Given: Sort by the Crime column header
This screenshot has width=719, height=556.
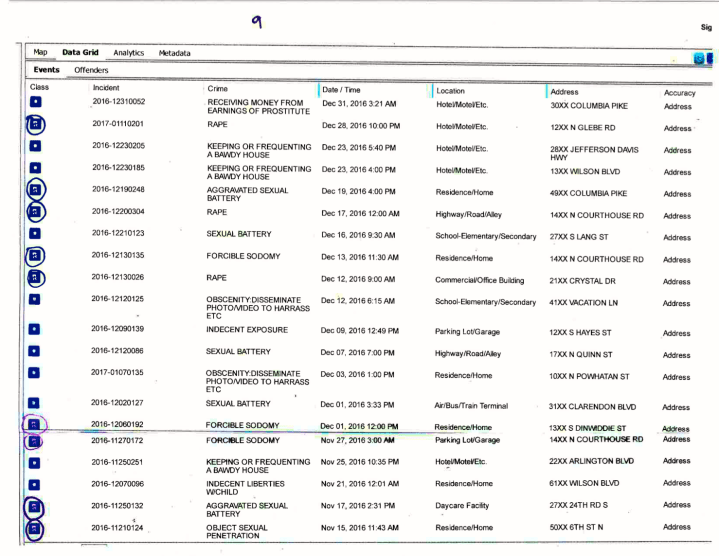Looking at the screenshot, I should [x=221, y=90].
